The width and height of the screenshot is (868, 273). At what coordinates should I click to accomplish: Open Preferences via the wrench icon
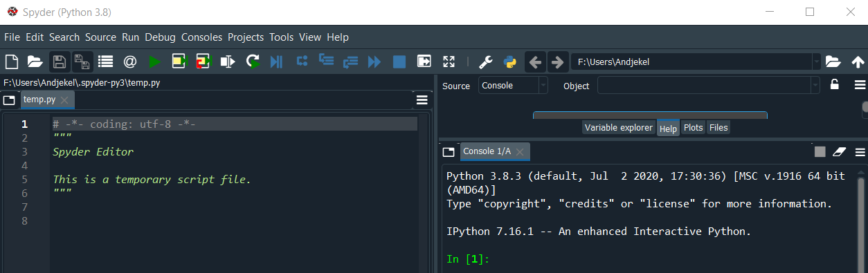pyautogui.click(x=486, y=62)
